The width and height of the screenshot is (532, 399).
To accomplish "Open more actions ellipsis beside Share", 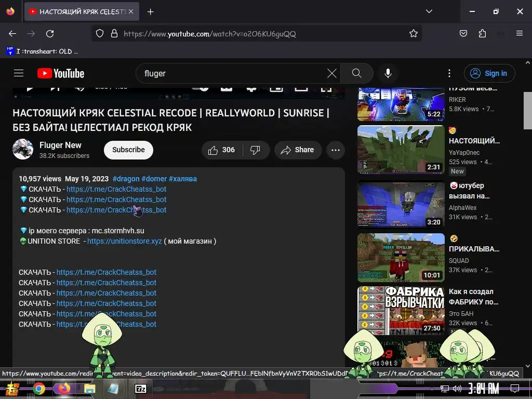I will pyautogui.click(x=336, y=150).
